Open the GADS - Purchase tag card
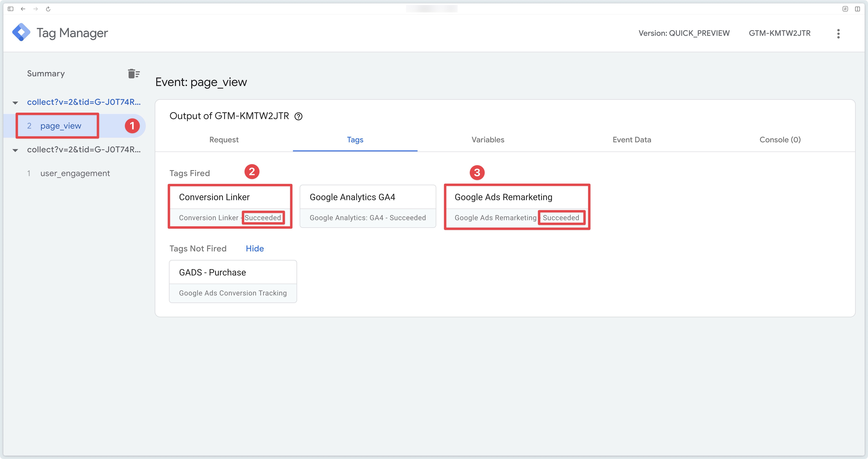The width and height of the screenshot is (868, 459). point(233,281)
